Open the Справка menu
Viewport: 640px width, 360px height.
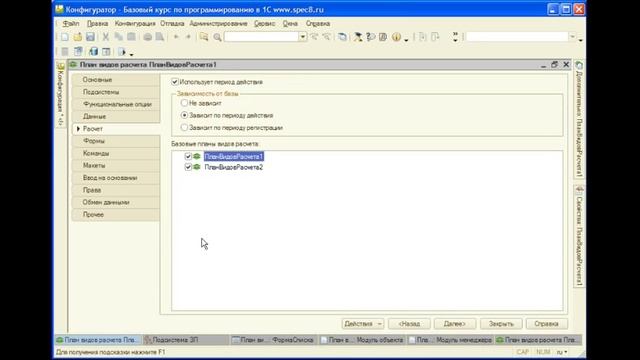[x=318, y=24]
